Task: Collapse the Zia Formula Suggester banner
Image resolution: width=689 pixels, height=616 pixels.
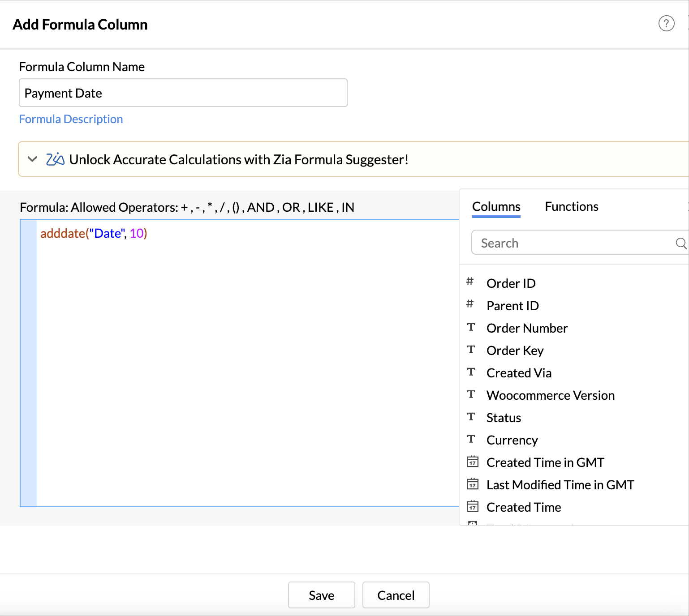Action: click(x=32, y=159)
